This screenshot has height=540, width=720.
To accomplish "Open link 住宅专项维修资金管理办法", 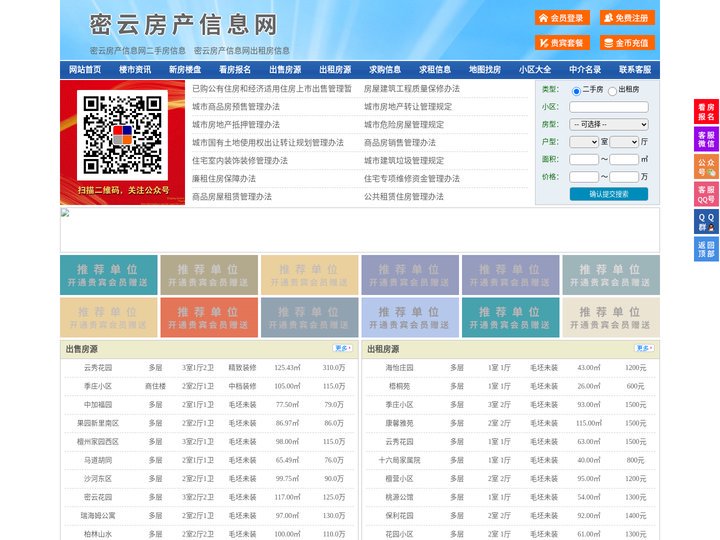I will coord(412,179).
